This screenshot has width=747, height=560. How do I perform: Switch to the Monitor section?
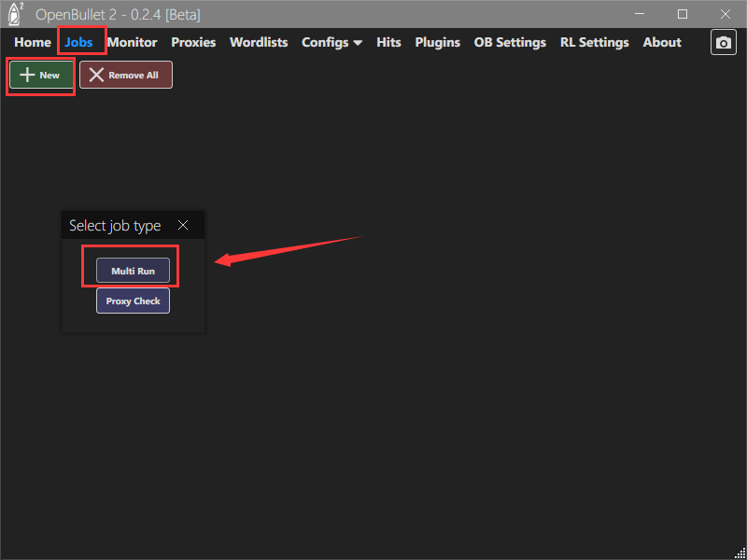[132, 42]
